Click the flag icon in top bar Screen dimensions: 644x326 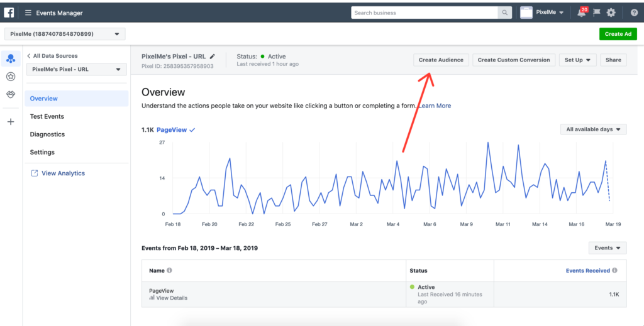[597, 13]
